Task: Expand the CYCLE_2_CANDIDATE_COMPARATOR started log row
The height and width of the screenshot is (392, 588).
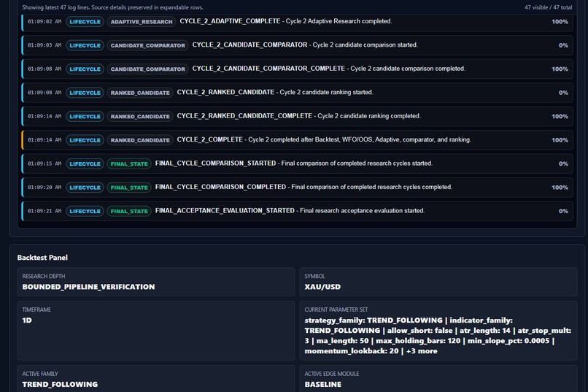Action: (x=298, y=45)
